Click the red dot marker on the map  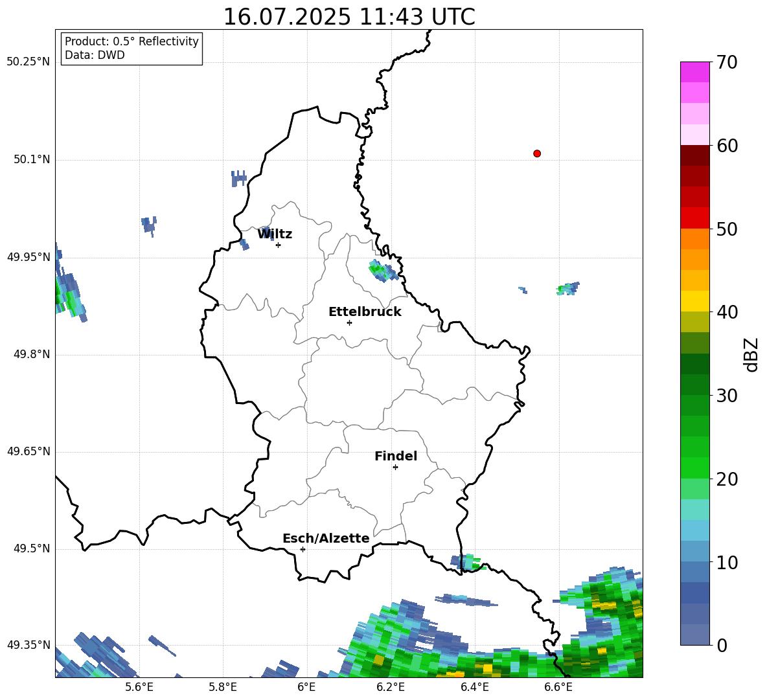(536, 153)
